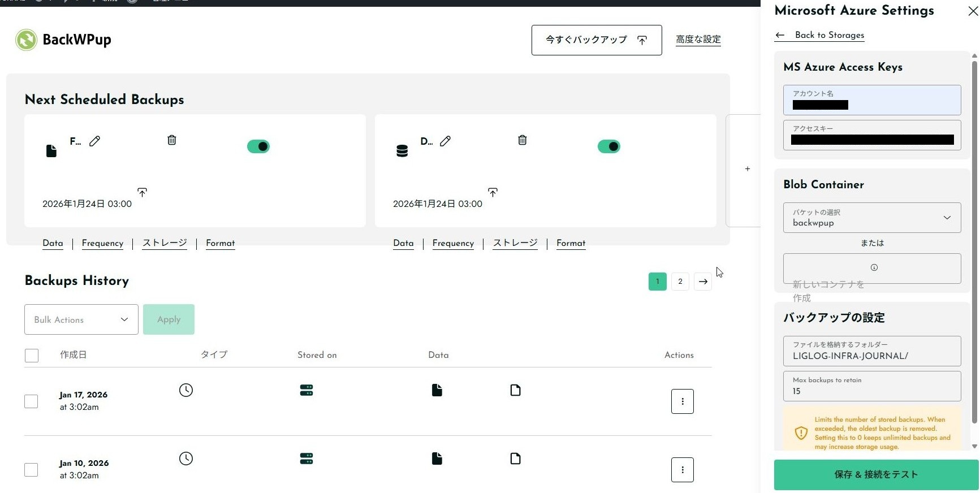Viewport: 980px width, 493px height.
Task: Open three-dot actions menu for Jan 17 backup
Action: (x=682, y=401)
